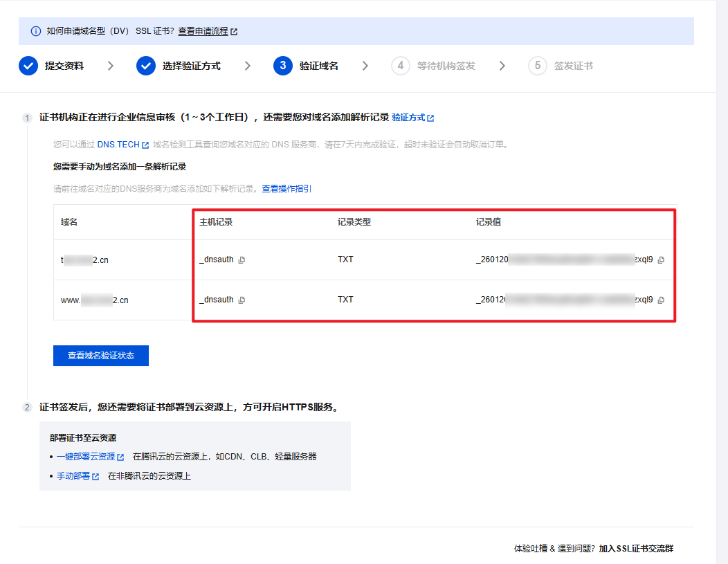Click the info icon in the blue banner
This screenshot has height=564, width=728.
[x=36, y=31]
